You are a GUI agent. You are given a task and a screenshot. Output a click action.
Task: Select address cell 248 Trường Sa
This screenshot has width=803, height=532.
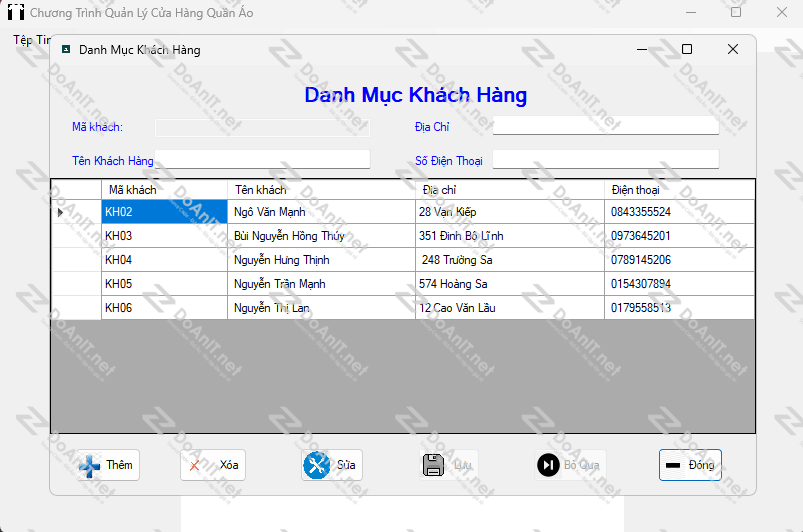(x=510, y=260)
